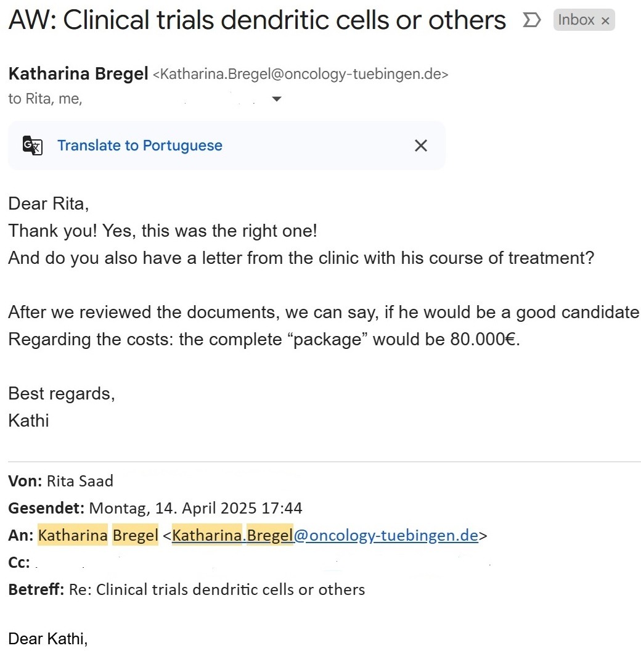The height and width of the screenshot is (672, 641).
Task: Dismiss the translation bar
Action: [x=421, y=145]
